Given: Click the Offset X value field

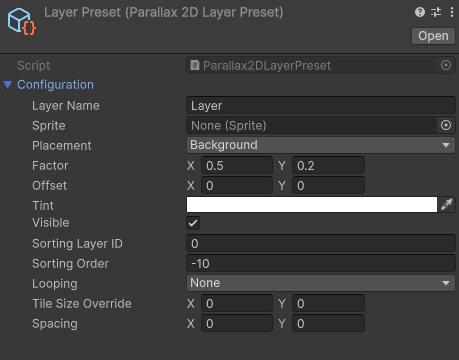Looking at the screenshot, I should [237, 186].
